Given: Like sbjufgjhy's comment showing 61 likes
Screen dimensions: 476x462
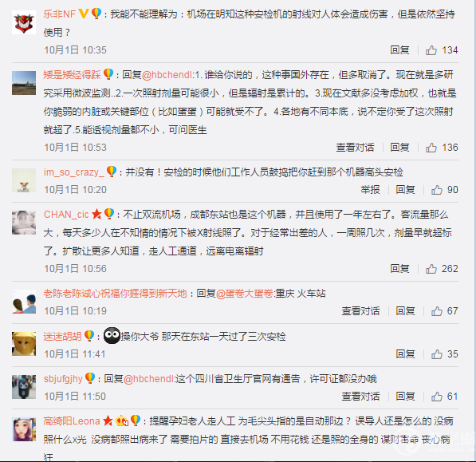Looking at the screenshot, I should 437,397.
